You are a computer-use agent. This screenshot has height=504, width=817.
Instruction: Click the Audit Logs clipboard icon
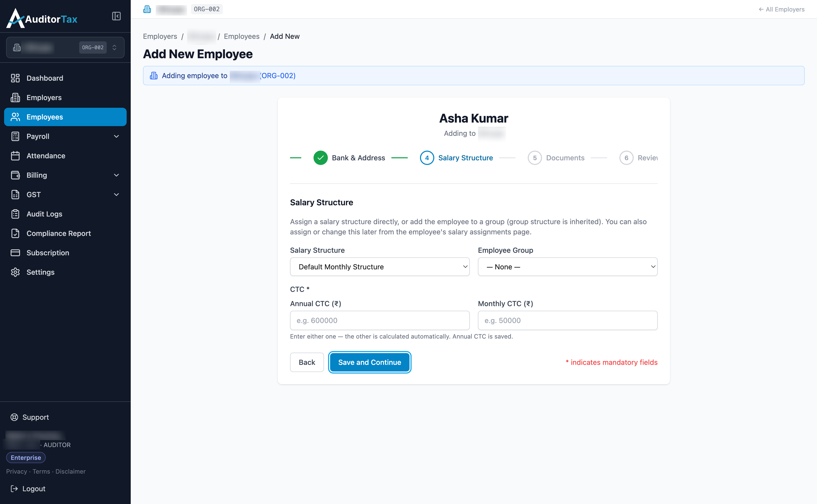pyautogui.click(x=15, y=214)
